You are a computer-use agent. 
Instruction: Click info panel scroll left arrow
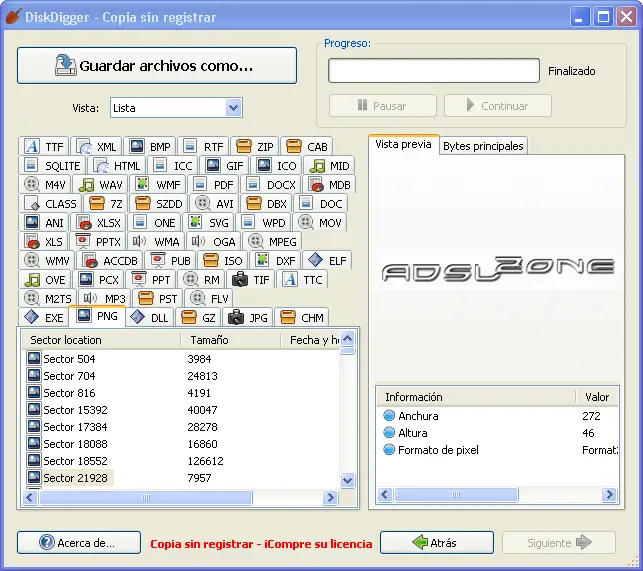(384, 494)
